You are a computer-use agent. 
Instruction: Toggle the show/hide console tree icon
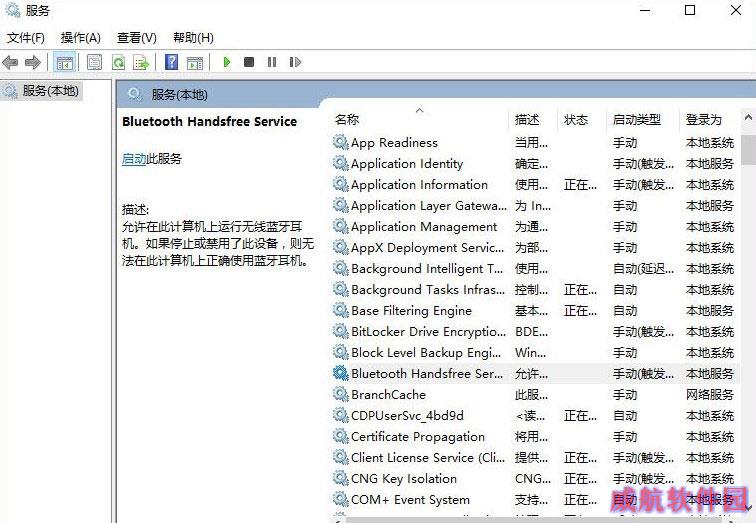(65, 62)
